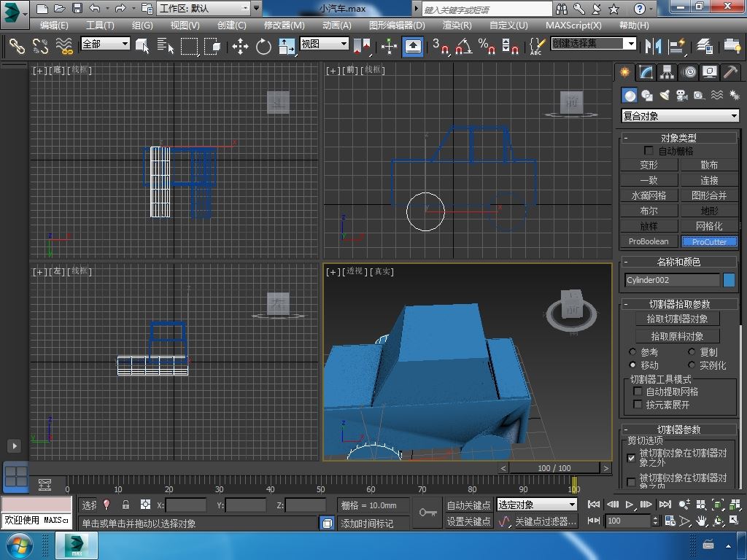This screenshot has width=747, height=560.
Task: Click Use Pivot Point Center icon
Action: pyautogui.click(x=362, y=46)
